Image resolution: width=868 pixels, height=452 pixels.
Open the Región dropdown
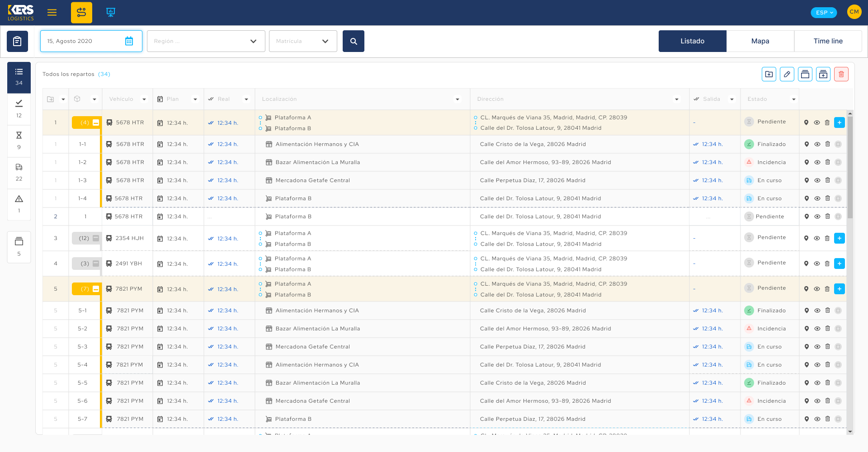point(206,41)
